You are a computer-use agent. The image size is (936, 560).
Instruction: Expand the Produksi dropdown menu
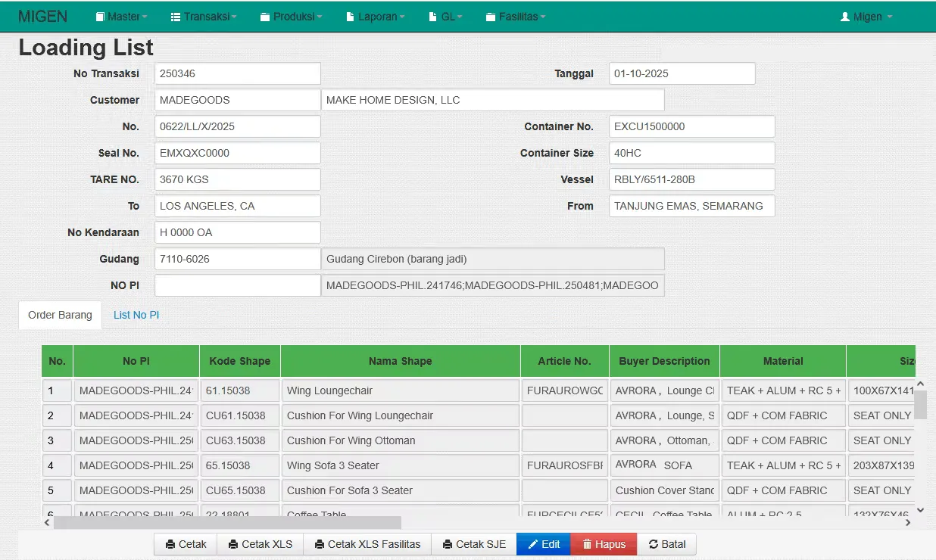click(x=291, y=17)
